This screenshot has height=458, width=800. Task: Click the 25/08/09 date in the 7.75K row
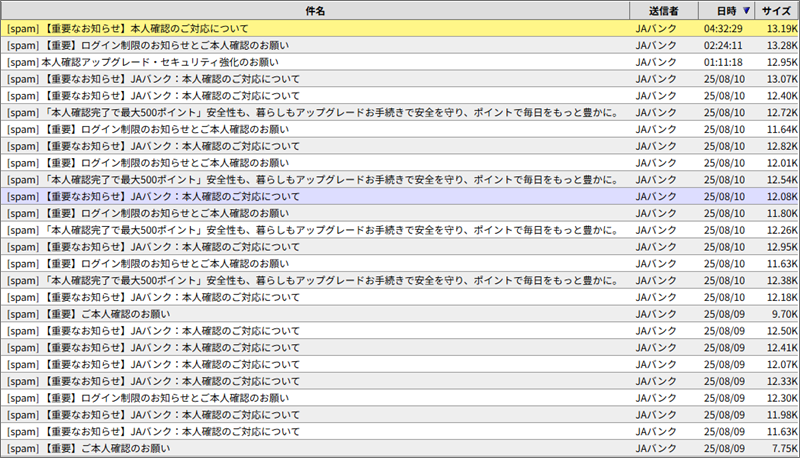click(x=724, y=449)
